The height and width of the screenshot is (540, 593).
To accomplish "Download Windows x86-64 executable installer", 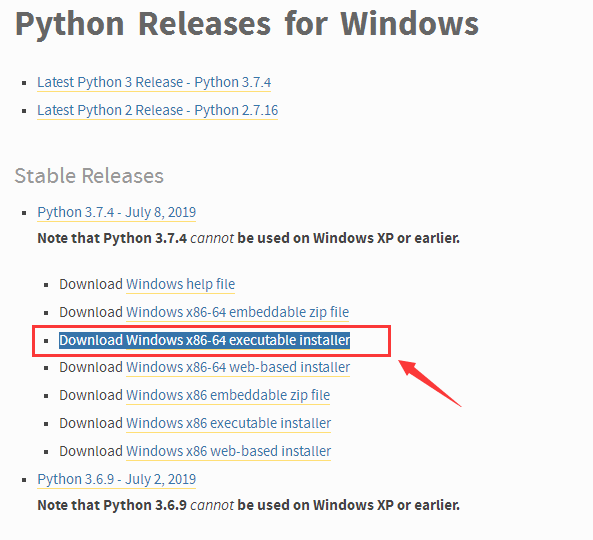I will pyautogui.click(x=238, y=340).
